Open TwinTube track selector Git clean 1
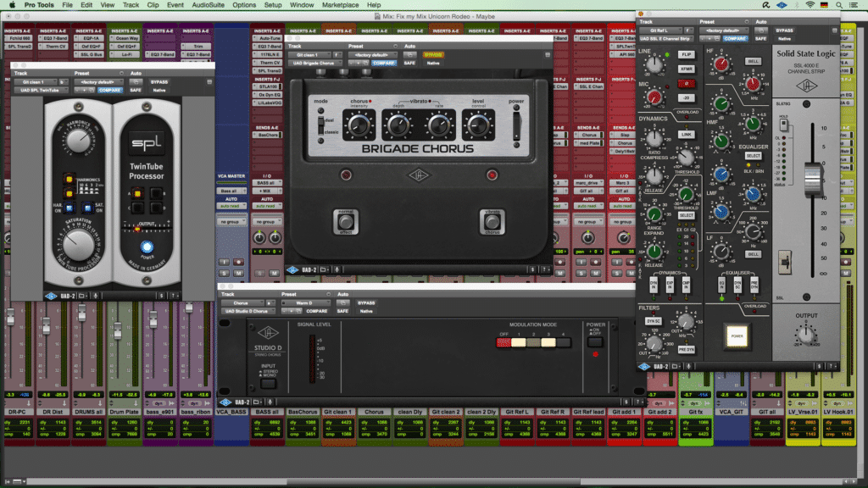Viewport: 868px width, 488px height. pos(36,82)
